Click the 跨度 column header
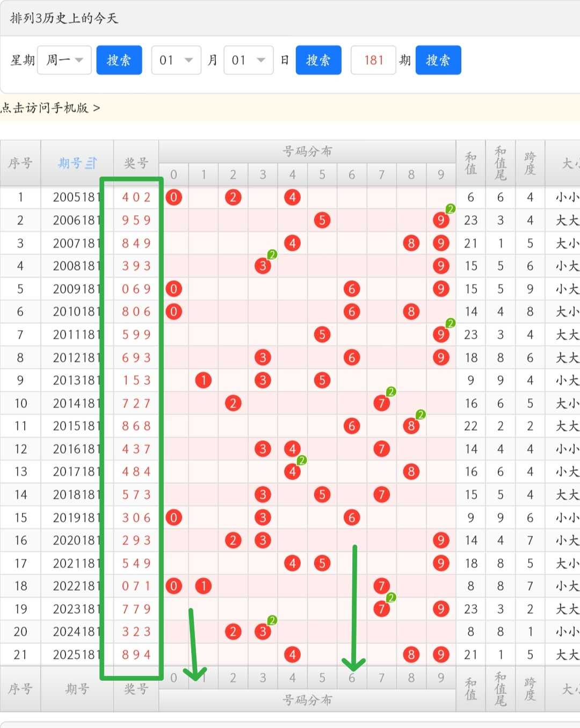Image resolution: width=580 pixels, height=728 pixels. 530,163
